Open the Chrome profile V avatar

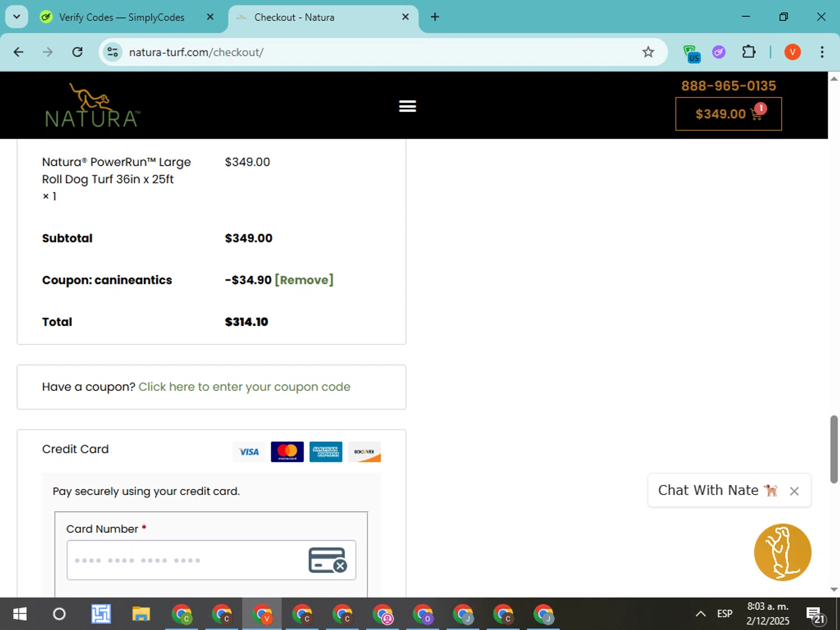pyautogui.click(x=792, y=52)
